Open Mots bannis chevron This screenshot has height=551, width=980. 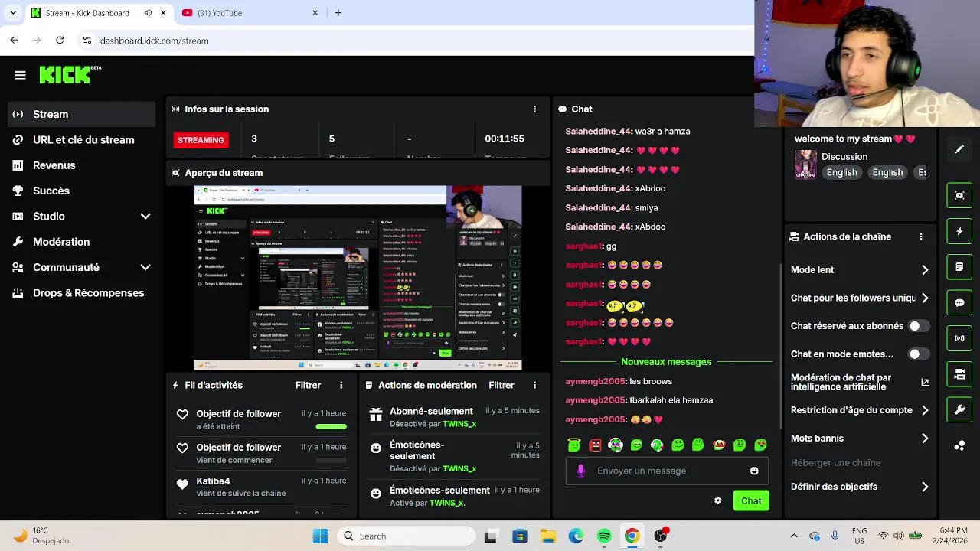click(925, 439)
